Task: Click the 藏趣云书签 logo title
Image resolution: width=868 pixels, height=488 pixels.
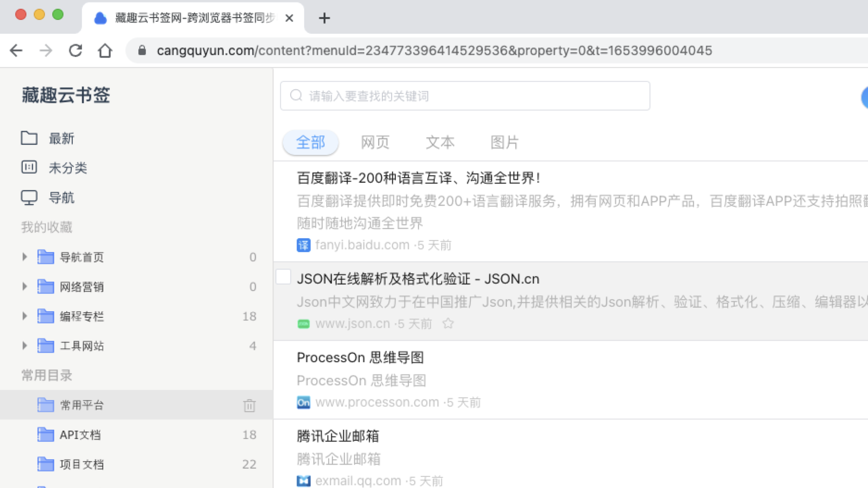Action: (x=66, y=95)
